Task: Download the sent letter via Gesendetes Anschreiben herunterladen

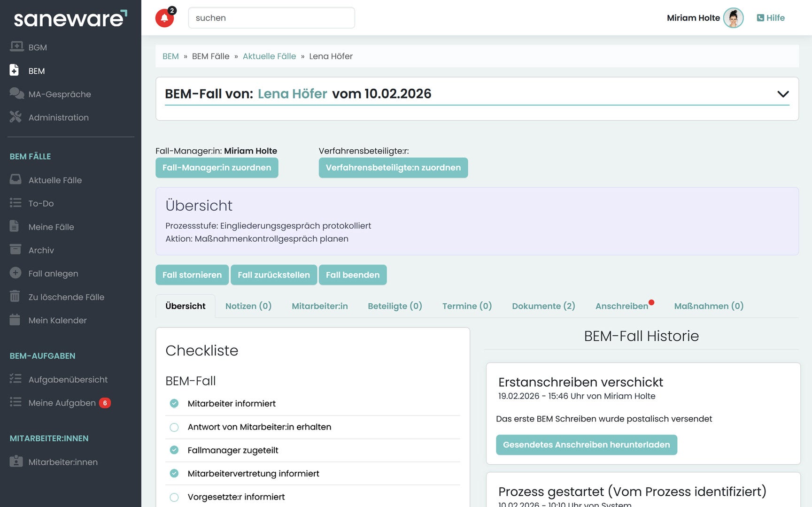Action: tap(586, 445)
